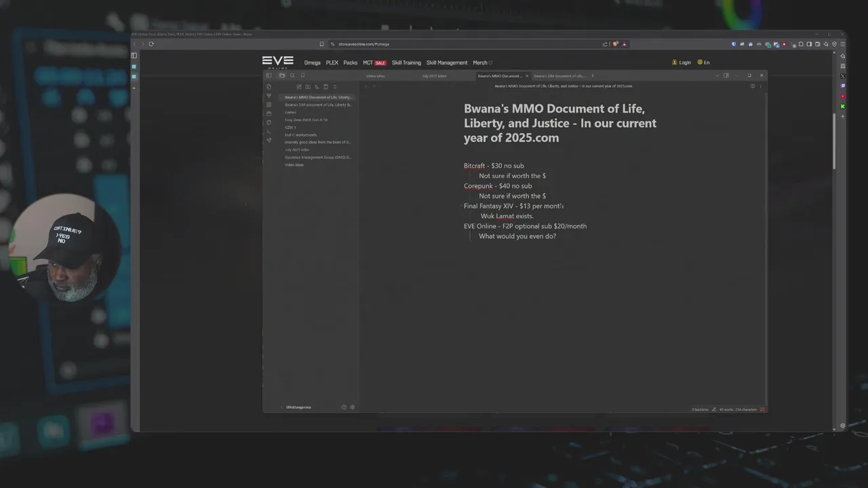
Task: Change file sort order icon
Action: [317, 87]
